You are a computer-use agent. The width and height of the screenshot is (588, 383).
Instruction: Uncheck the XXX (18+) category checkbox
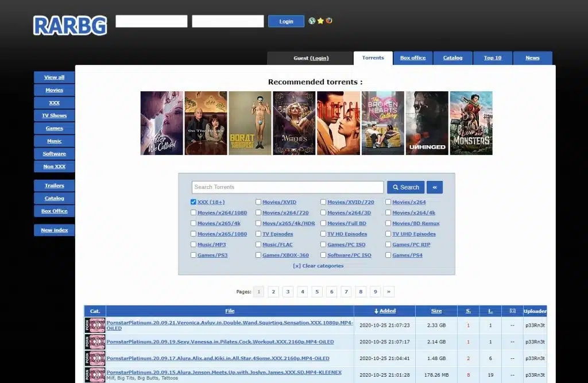[194, 202]
